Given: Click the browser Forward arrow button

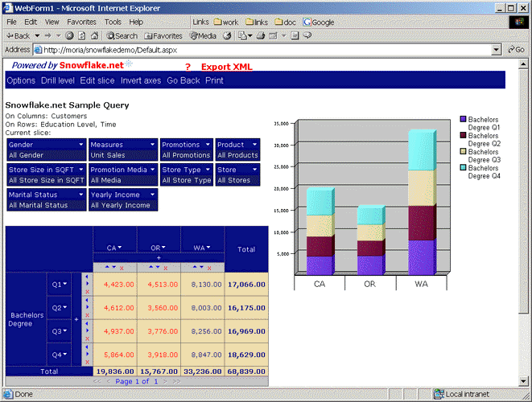Looking at the screenshot, I should [x=47, y=35].
